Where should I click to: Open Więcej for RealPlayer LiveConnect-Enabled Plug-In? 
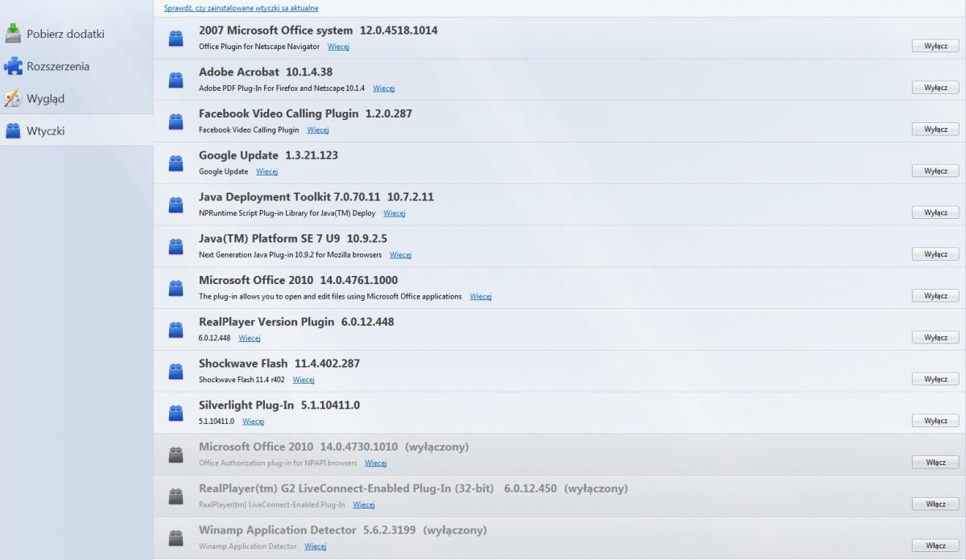(364, 504)
